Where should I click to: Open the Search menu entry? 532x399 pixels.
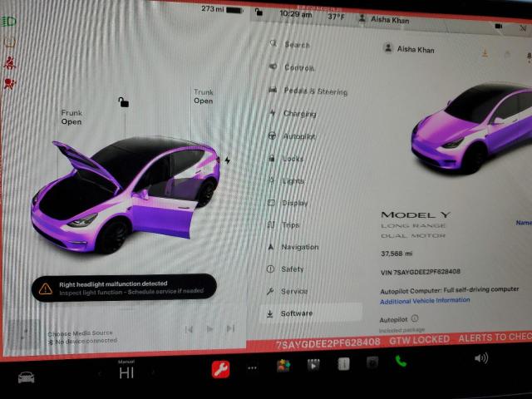coord(290,44)
